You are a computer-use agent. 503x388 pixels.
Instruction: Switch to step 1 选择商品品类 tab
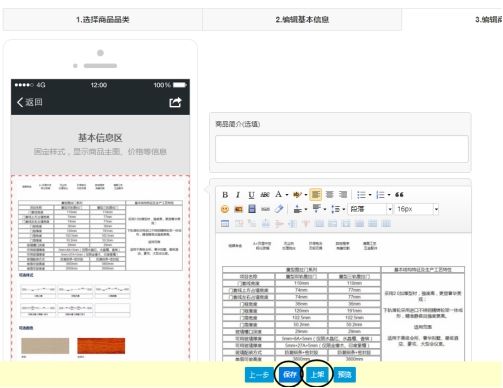coord(103,20)
